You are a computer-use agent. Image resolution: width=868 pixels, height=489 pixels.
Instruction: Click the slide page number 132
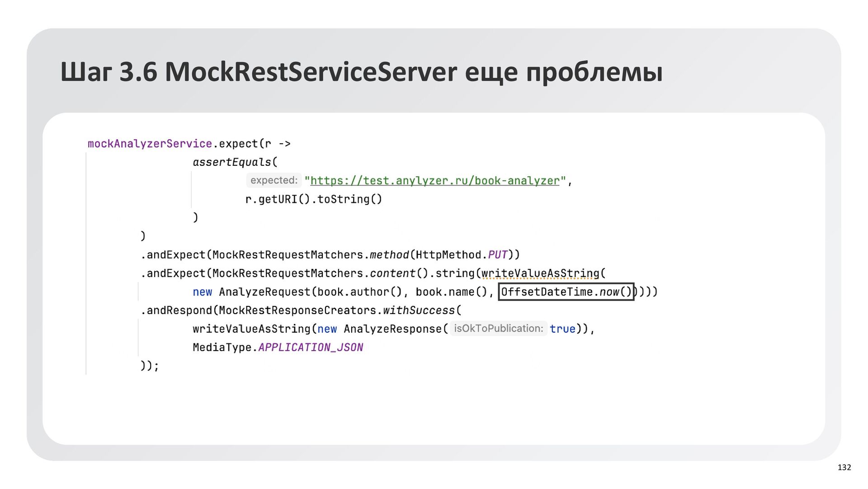844,467
